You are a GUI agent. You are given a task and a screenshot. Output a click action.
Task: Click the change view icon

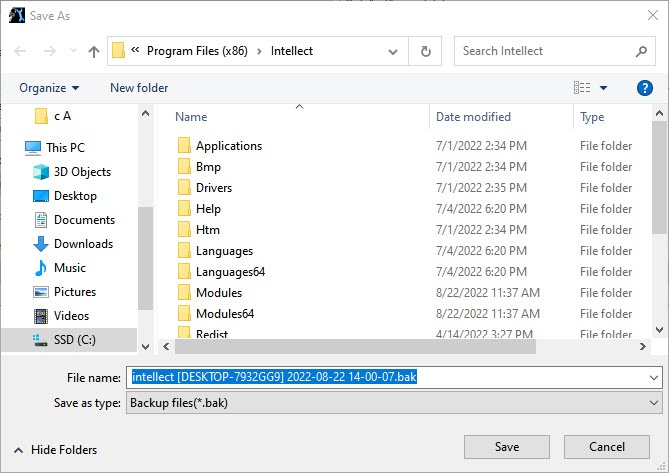click(x=582, y=88)
